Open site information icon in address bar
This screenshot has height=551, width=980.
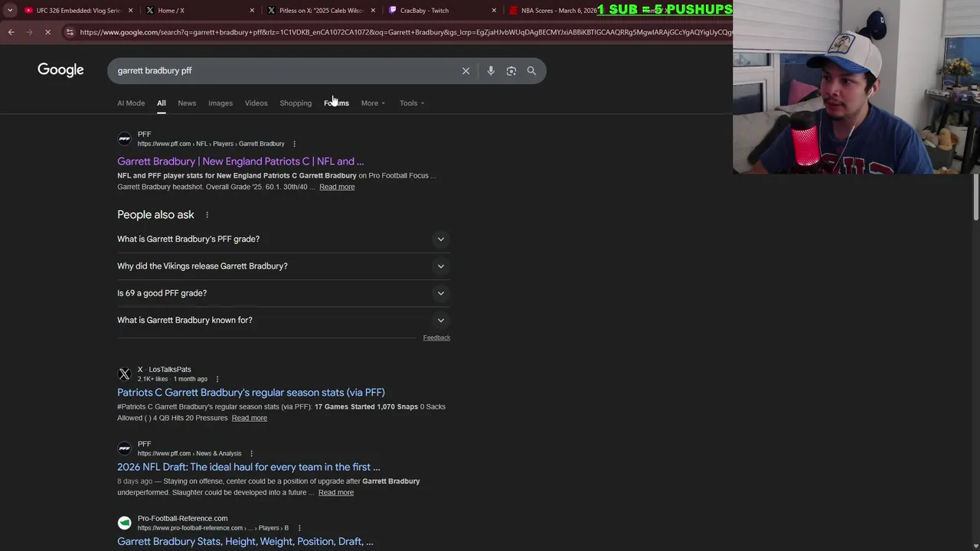(70, 32)
